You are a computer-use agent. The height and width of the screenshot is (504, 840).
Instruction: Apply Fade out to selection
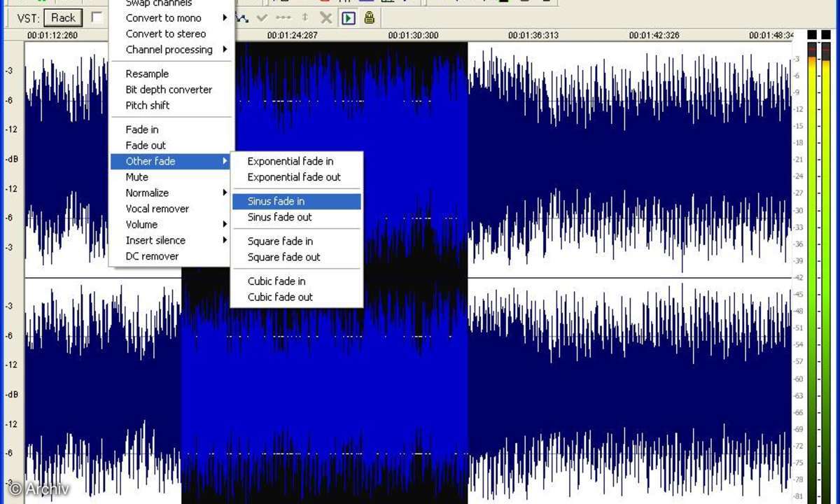[x=170, y=146]
